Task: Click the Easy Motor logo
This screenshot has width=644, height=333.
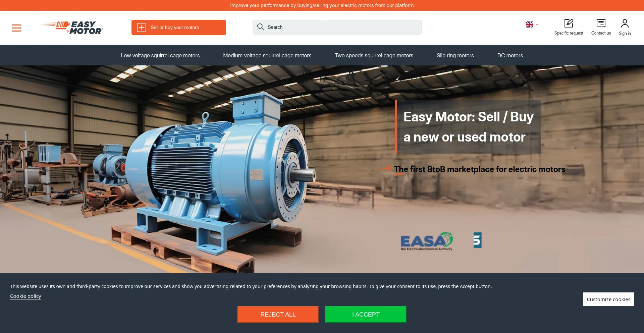Action: 71,27
